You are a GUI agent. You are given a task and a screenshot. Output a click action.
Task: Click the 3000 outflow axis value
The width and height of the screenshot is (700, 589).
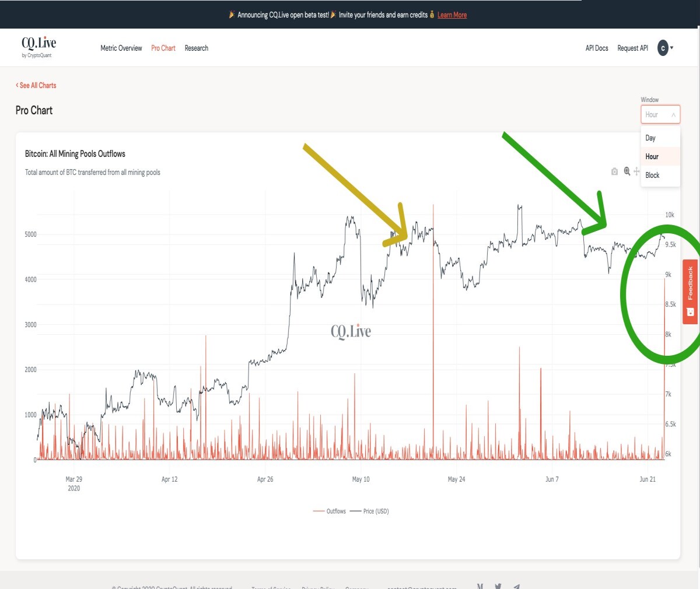coord(30,325)
